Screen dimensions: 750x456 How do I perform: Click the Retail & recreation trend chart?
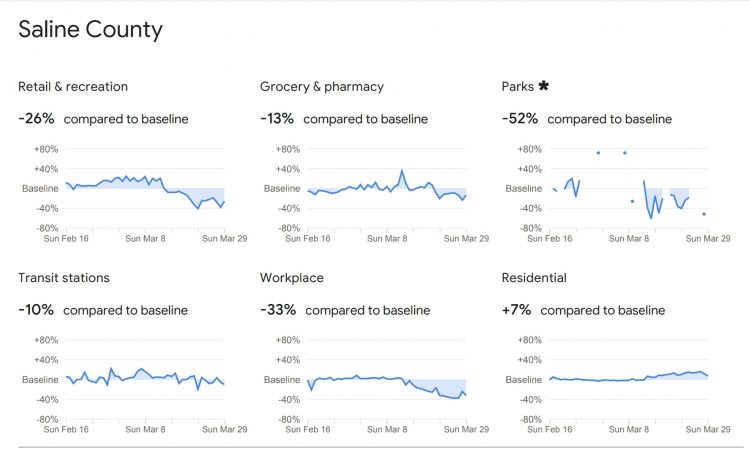point(145,188)
